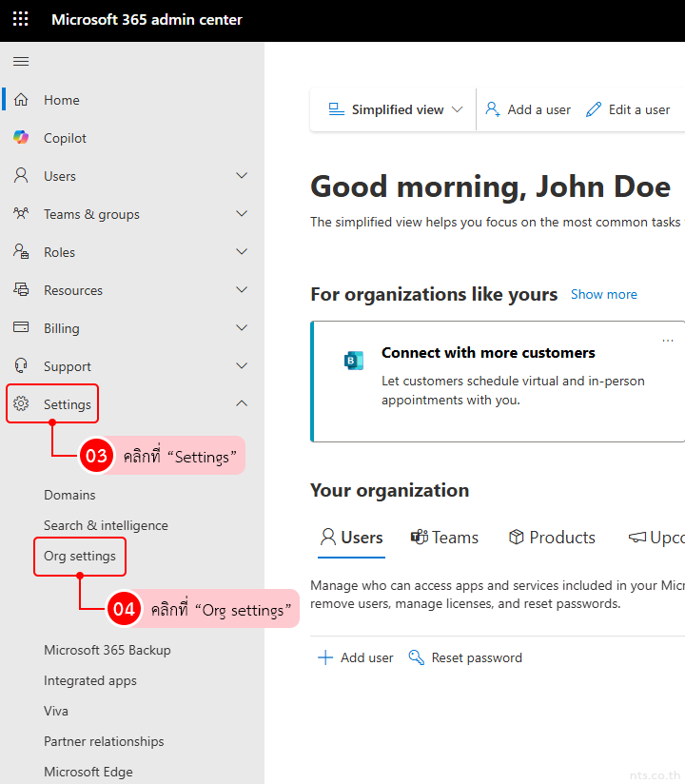The image size is (685, 784).
Task: Open Org settings under Settings
Action: tap(80, 556)
